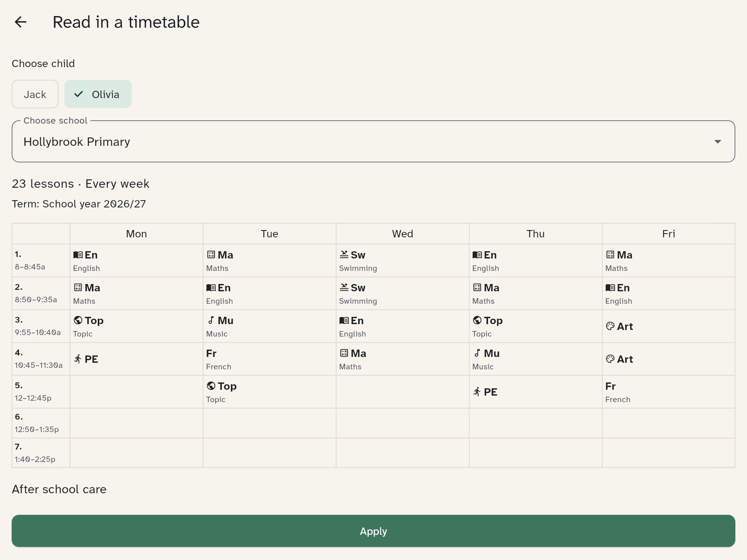Click the English lesson on Wednesday period 3
The image size is (747, 560).
point(403,326)
